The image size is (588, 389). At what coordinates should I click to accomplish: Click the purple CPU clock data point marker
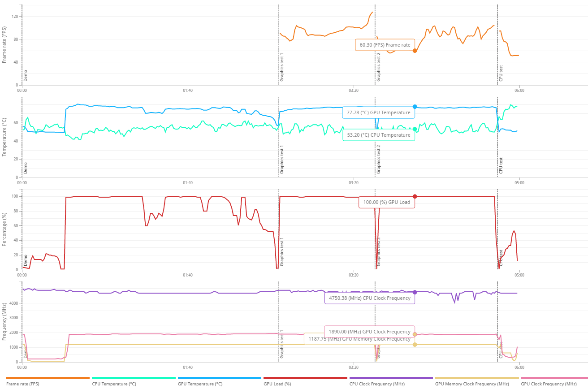pos(415,292)
